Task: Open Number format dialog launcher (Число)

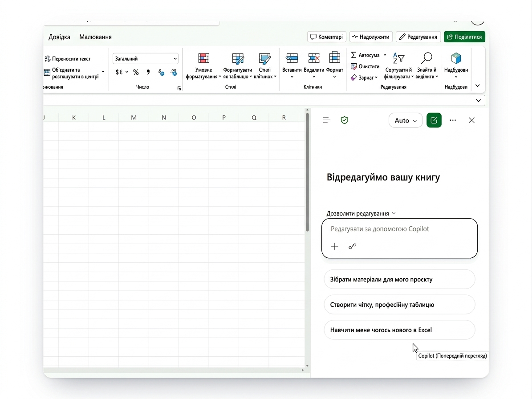Action: pyautogui.click(x=179, y=88)
